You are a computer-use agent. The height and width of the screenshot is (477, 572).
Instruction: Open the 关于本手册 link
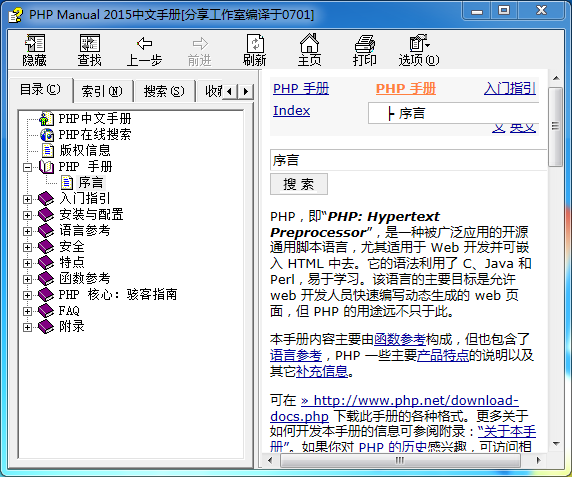[507, 431]
